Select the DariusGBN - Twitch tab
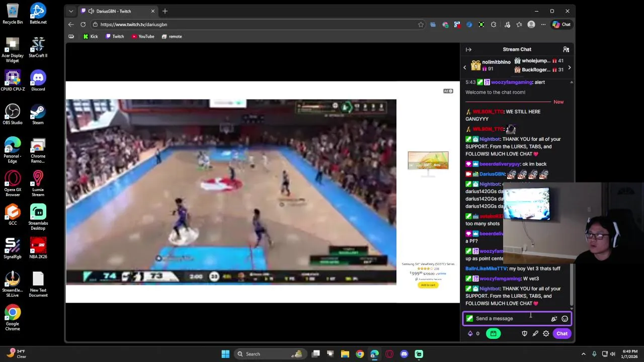Image resolution: width=644 pixels, height=362 pixels. (x=118, y=11)
